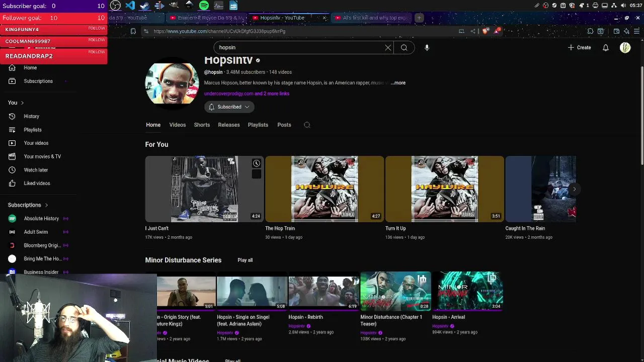Play all Minor Disturbance Series videos

(245, 260)
